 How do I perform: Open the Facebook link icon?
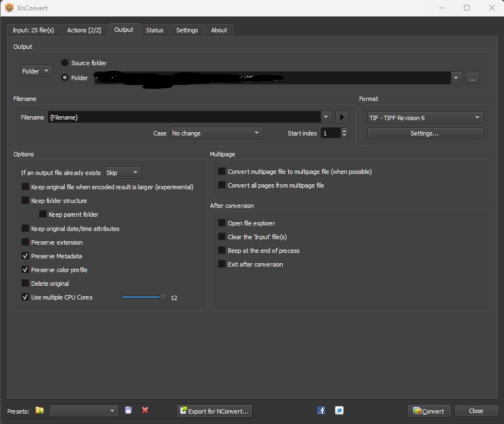321,410
